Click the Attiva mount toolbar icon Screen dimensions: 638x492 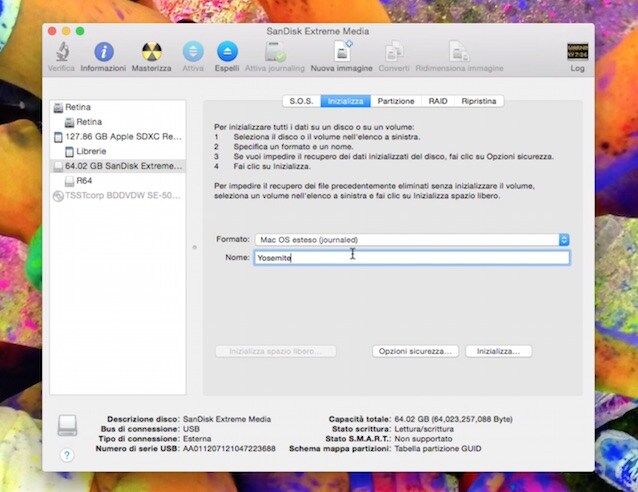(x=193, y=52)
